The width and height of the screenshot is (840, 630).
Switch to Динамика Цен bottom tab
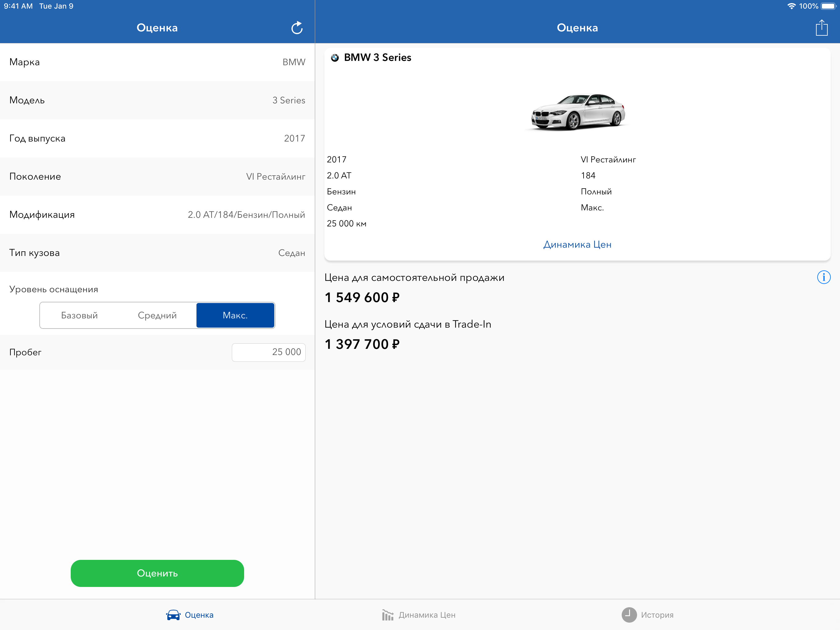click(x=427, y=614)
